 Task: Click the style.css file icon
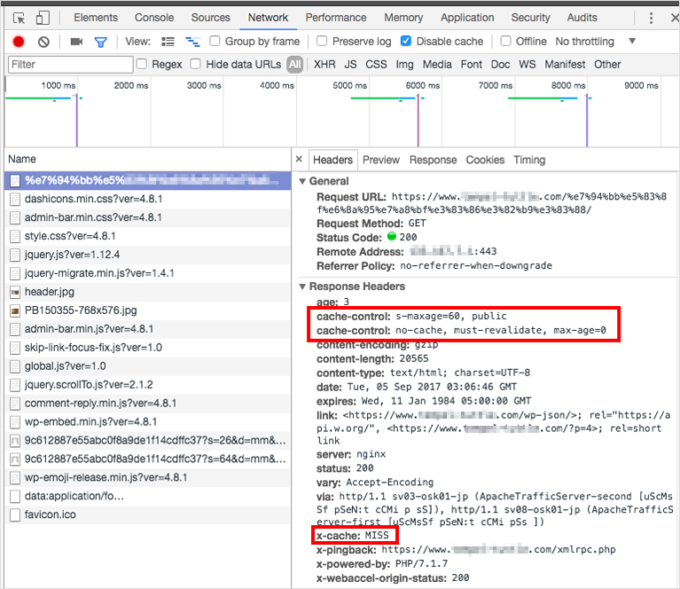15,236
